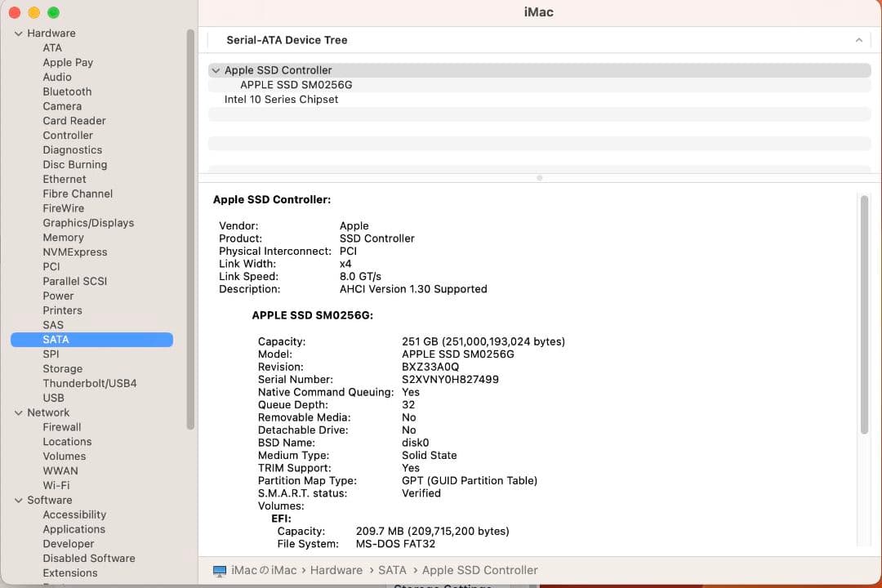
Task: Collapse the Hardware section in sidebar
Action: tap(18, 33)
